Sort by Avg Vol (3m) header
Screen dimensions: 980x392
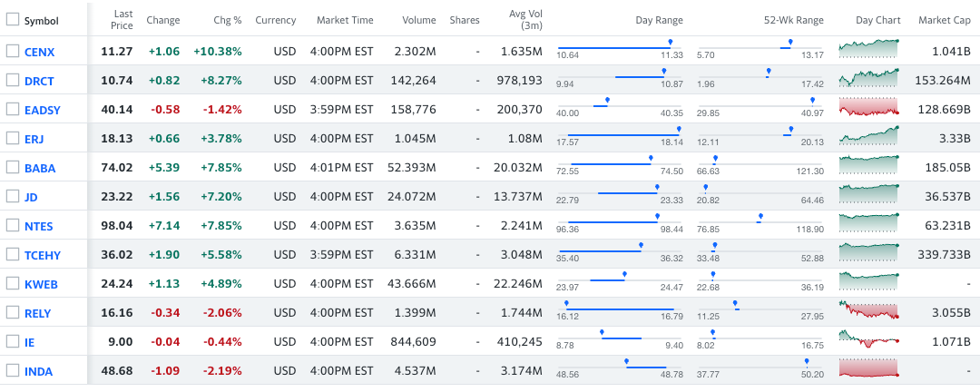click(525, 20)
